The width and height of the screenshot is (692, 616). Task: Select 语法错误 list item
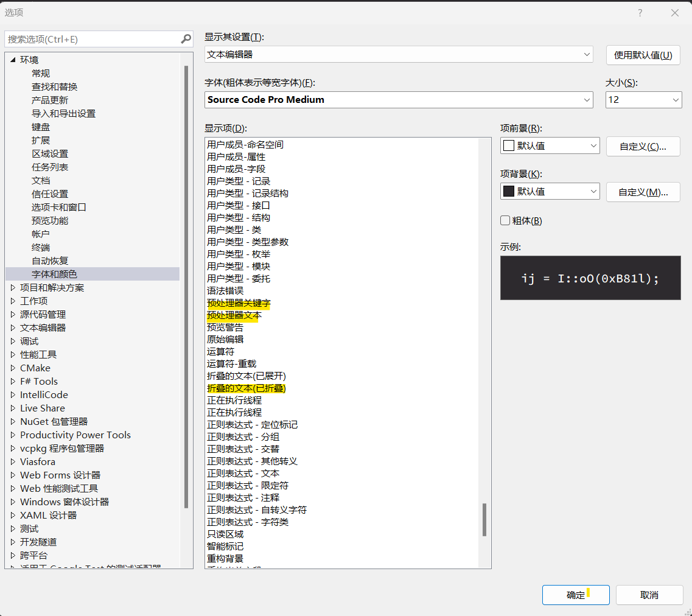225,291
